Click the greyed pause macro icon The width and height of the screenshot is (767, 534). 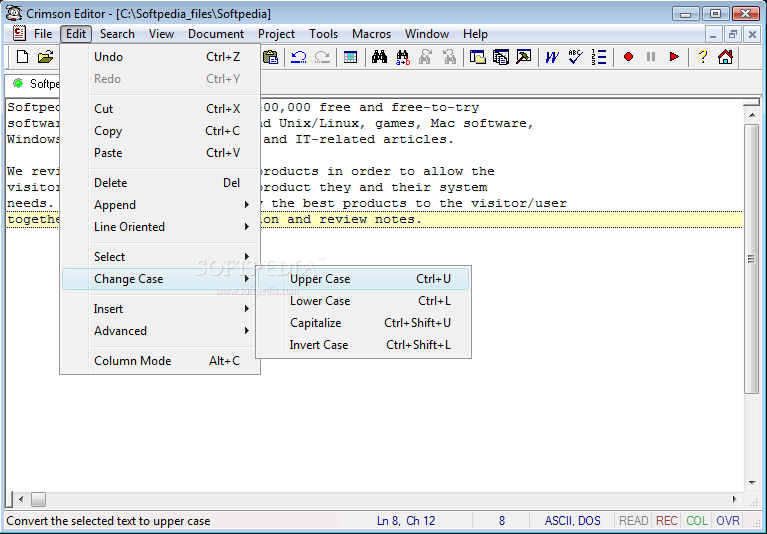pos(651,57)
